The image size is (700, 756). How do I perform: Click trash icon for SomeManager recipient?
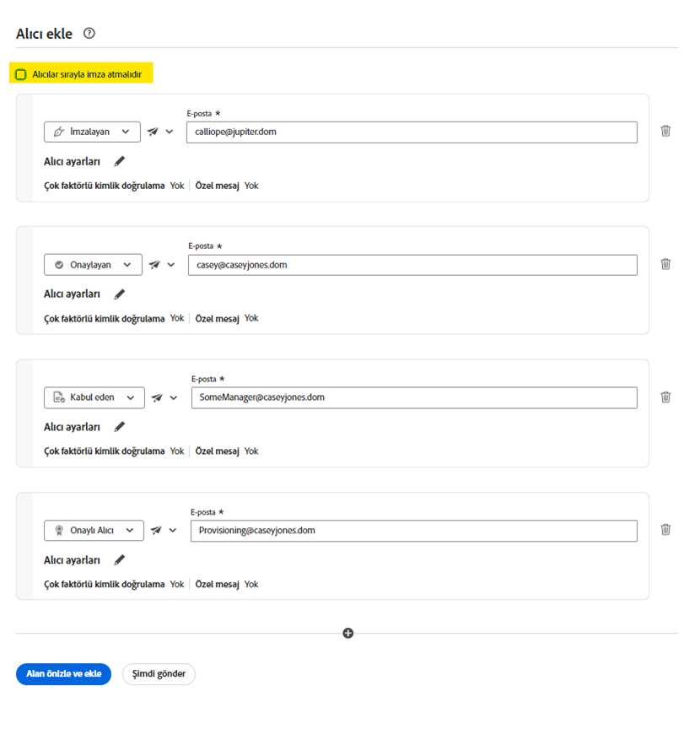[x=665, y=397]
